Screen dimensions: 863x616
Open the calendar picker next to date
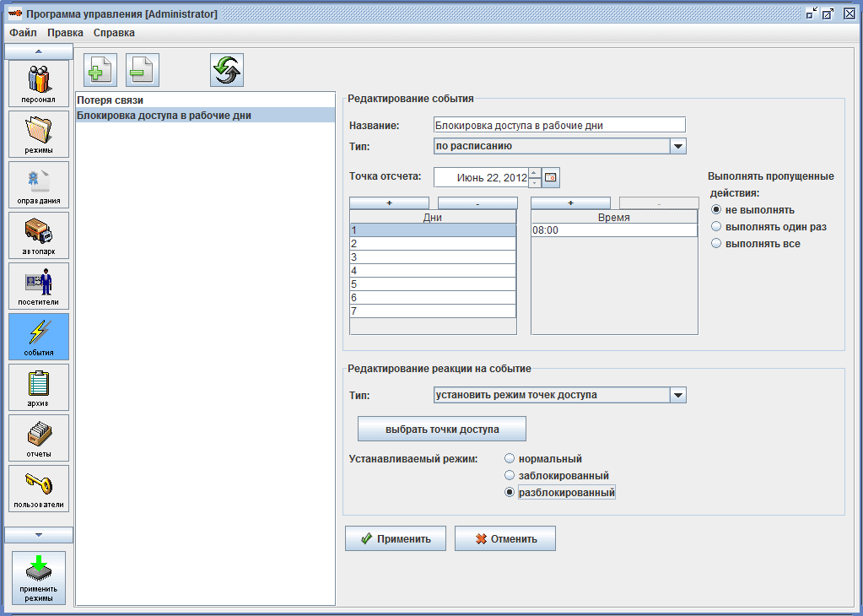tap(551, 178)
